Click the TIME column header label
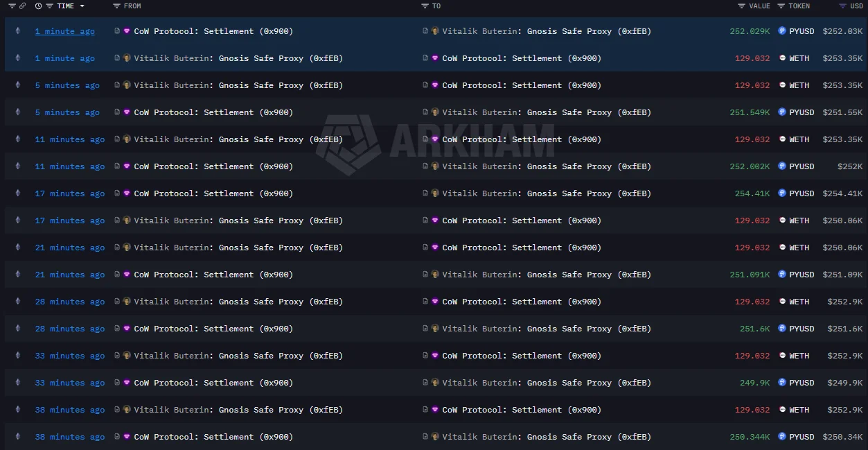 [x=65, y=6]
